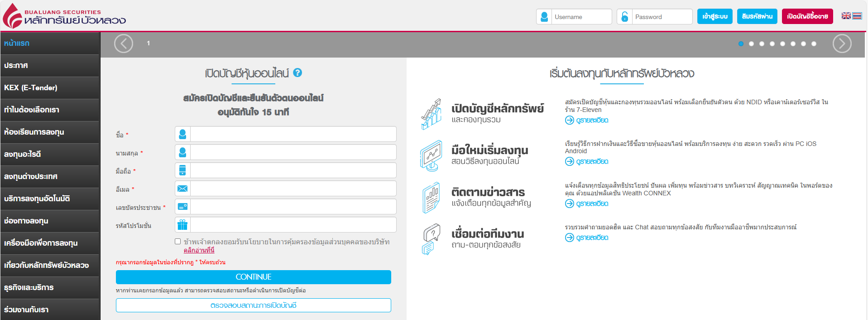
Task: Select the eighth carousel dot
Action: [814, 44]
